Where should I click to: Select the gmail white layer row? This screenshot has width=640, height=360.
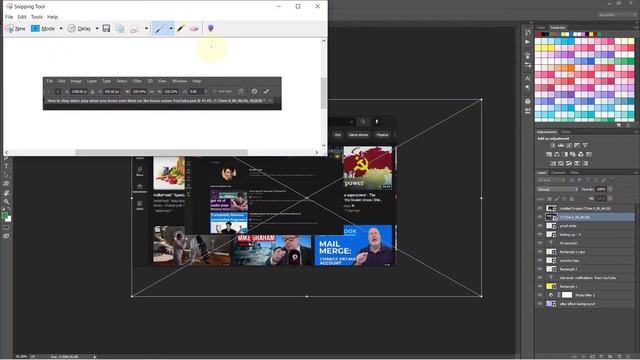(x=585, y=226)
